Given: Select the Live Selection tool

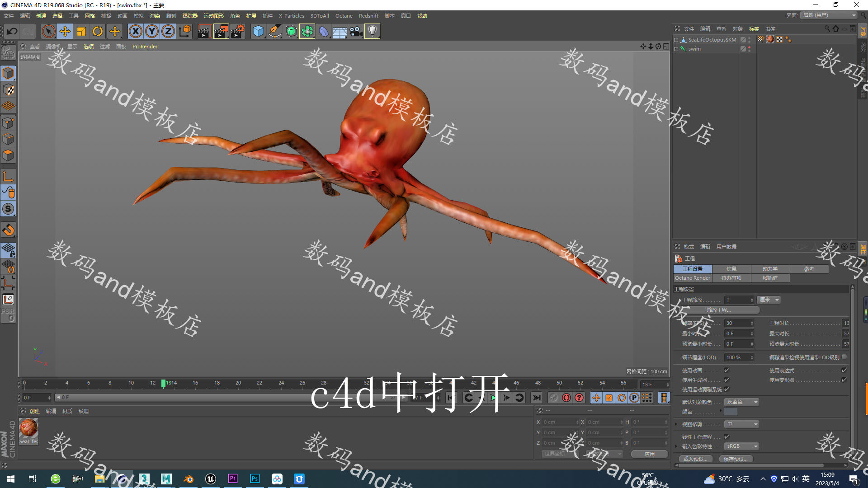Looking at the screenshot, I should click(48, 31).
